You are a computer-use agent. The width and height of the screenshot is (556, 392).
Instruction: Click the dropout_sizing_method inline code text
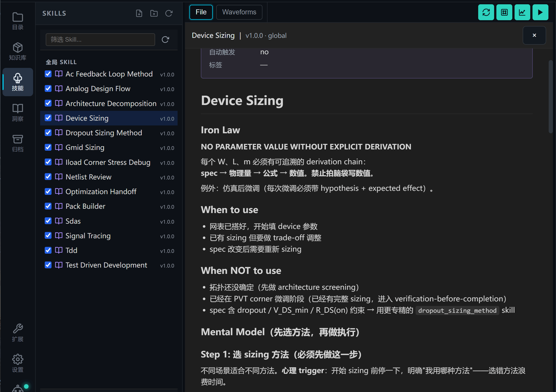click(457, 310)
